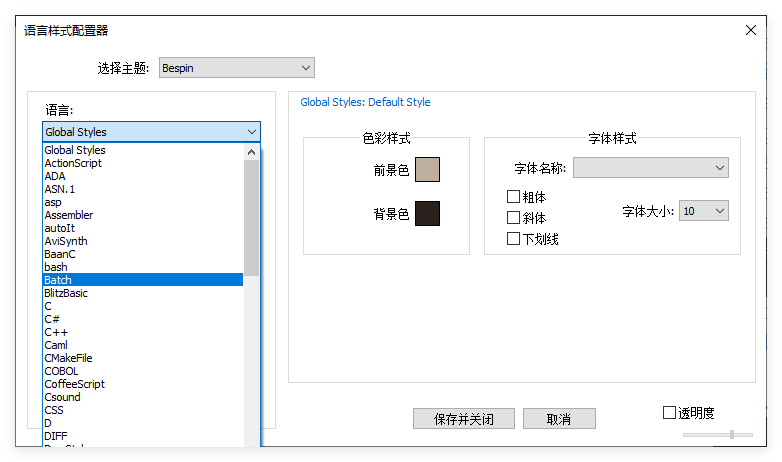This screenshot has height=462, width=782.
Task: Collapse the Global Styles language combo box
Action: (152, 132)
